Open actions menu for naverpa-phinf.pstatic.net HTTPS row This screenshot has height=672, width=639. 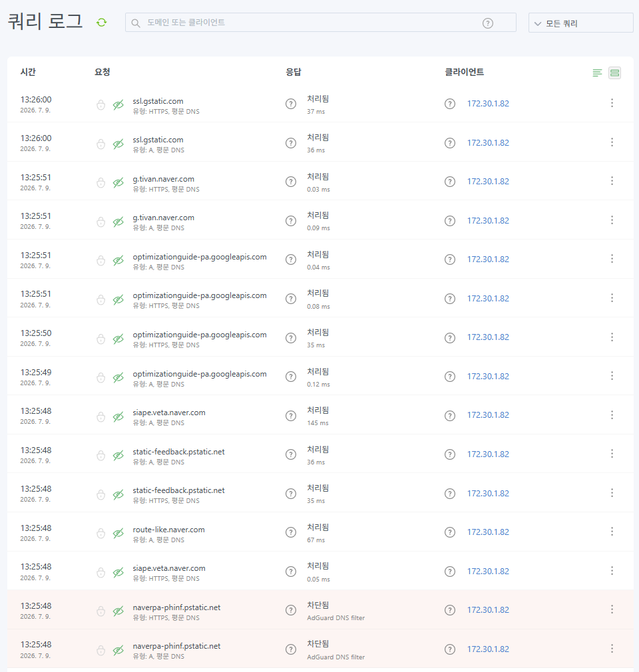pos(612,609)
